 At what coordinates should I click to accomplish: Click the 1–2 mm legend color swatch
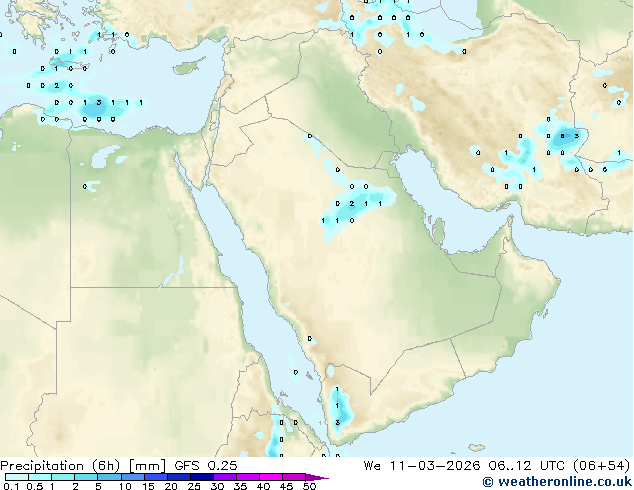click(x=63, y=477)
